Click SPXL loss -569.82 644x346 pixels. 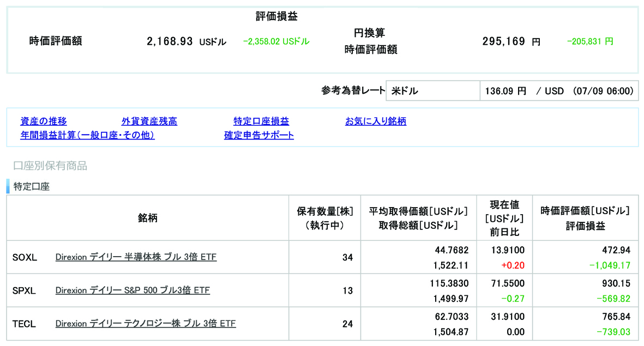613,299
